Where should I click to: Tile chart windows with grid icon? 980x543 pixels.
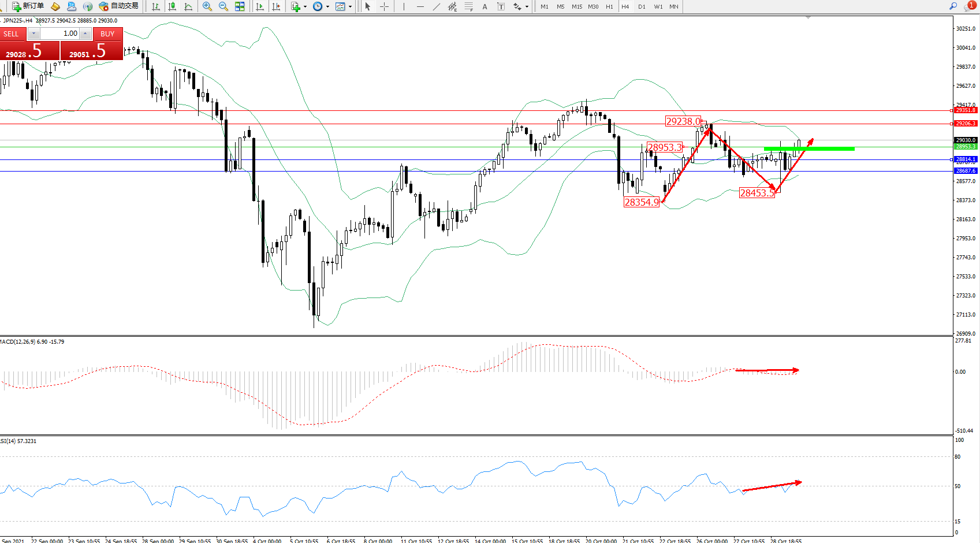point(240,6)
